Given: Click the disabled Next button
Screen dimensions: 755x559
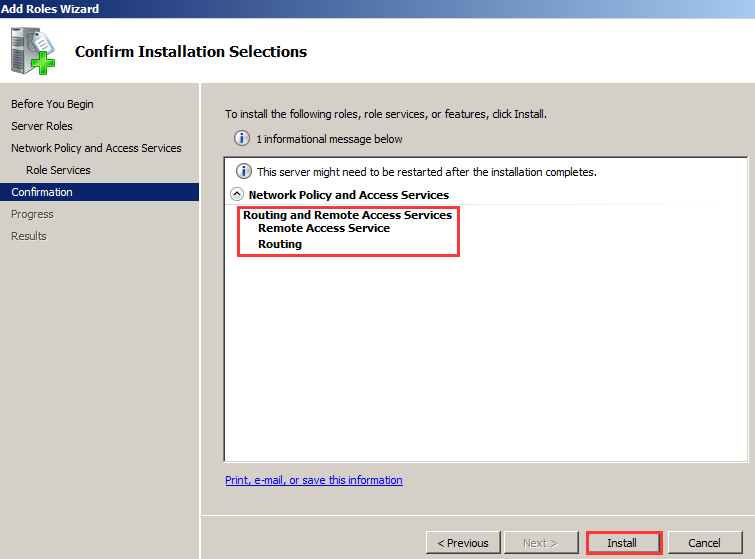Looking at the screenshot, I should pos(541,543).
